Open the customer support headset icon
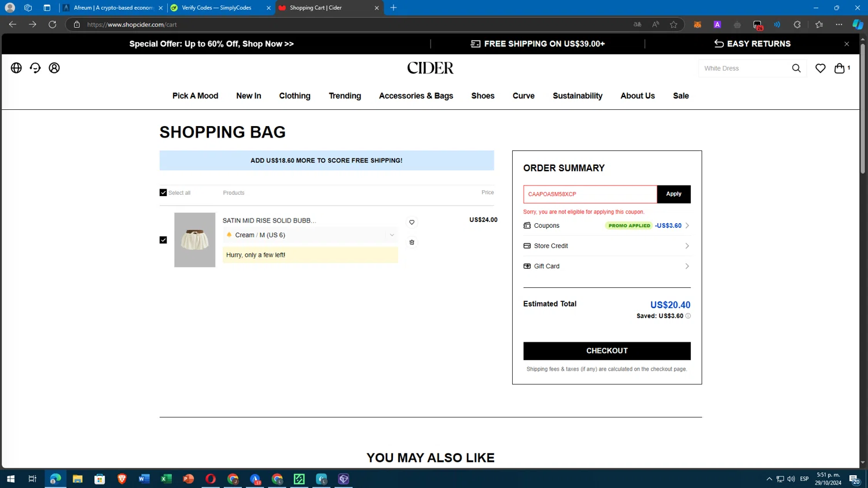868x488 pixels. [35, 68]
